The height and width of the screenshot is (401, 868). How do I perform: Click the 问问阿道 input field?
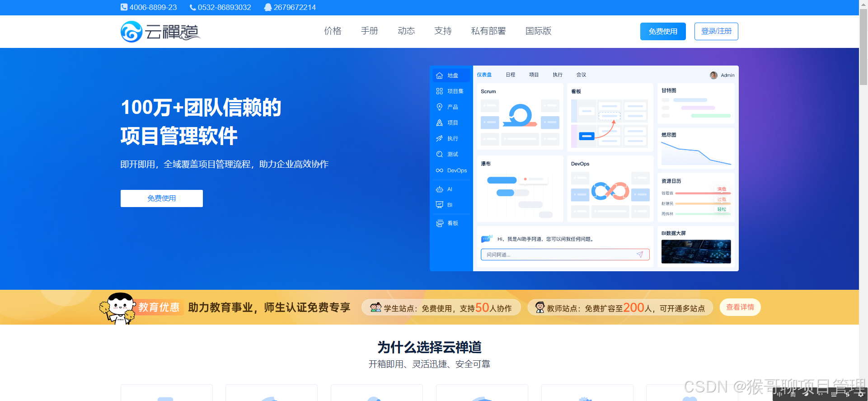(565, 255)
